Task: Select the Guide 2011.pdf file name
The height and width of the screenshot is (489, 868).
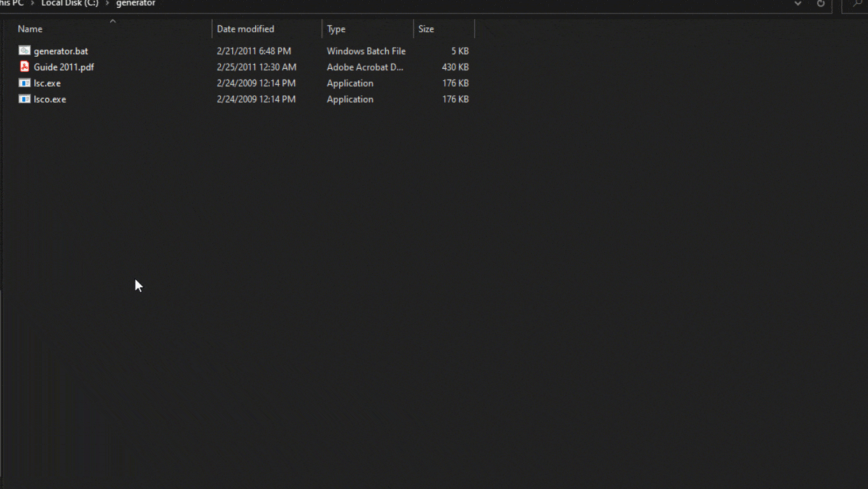Action: tap(64, 67)
